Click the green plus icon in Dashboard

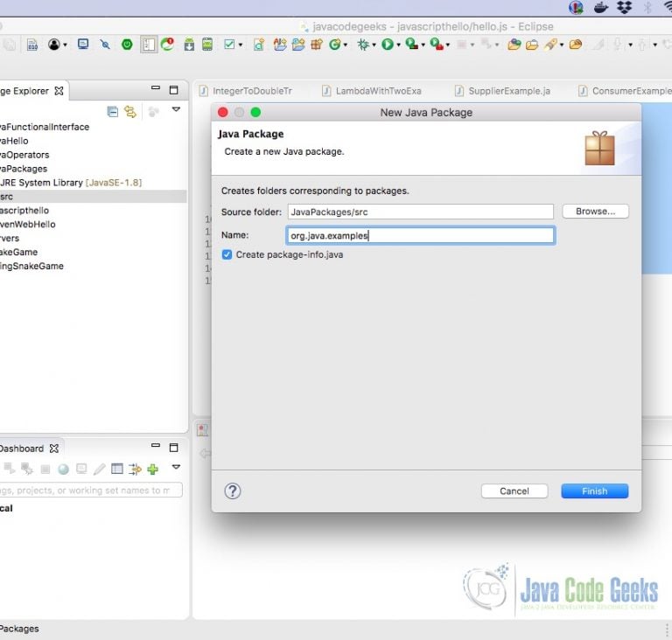pos(152,470)
